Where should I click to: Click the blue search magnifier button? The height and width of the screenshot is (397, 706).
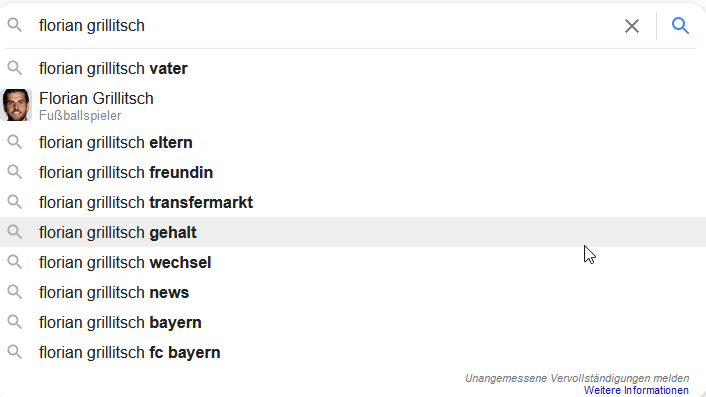[680, 26]
